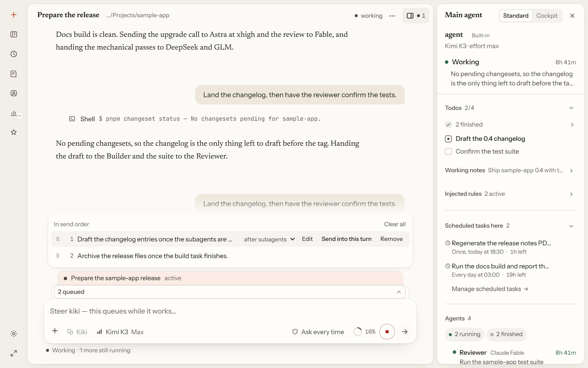Click the send arrow in the composer

(x=405, y=332)
